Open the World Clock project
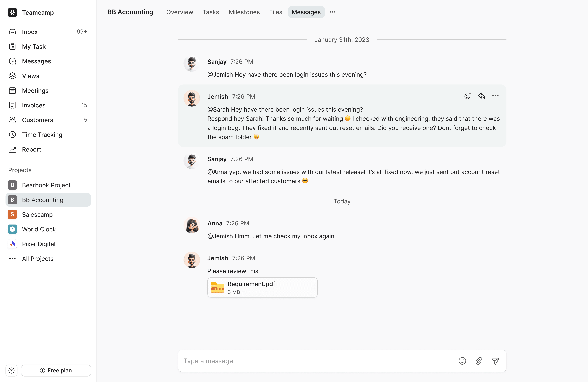Image resolution: width=588 pixels, height=382 pixels. click(x=39, y=229)
